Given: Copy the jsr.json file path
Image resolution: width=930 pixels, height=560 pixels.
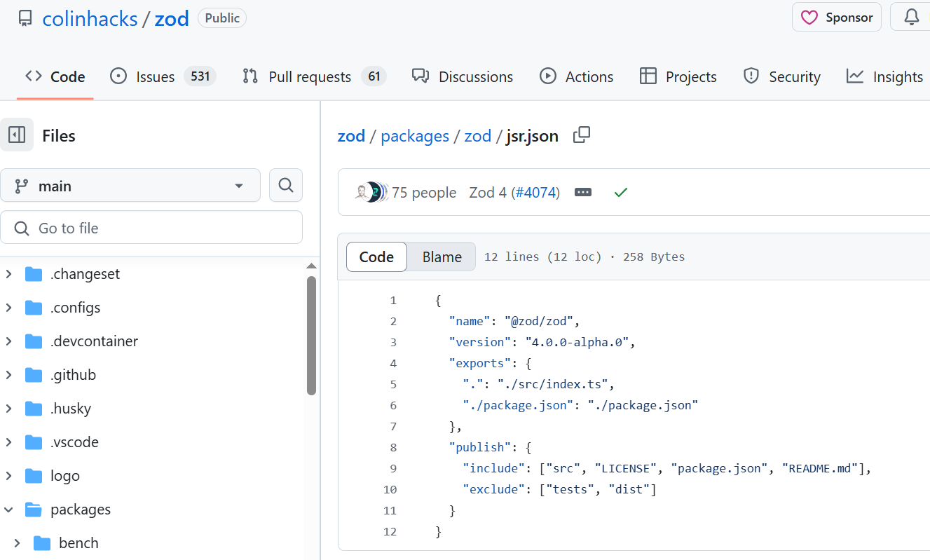Looking at the screenshot, I should tap(582, 135).
